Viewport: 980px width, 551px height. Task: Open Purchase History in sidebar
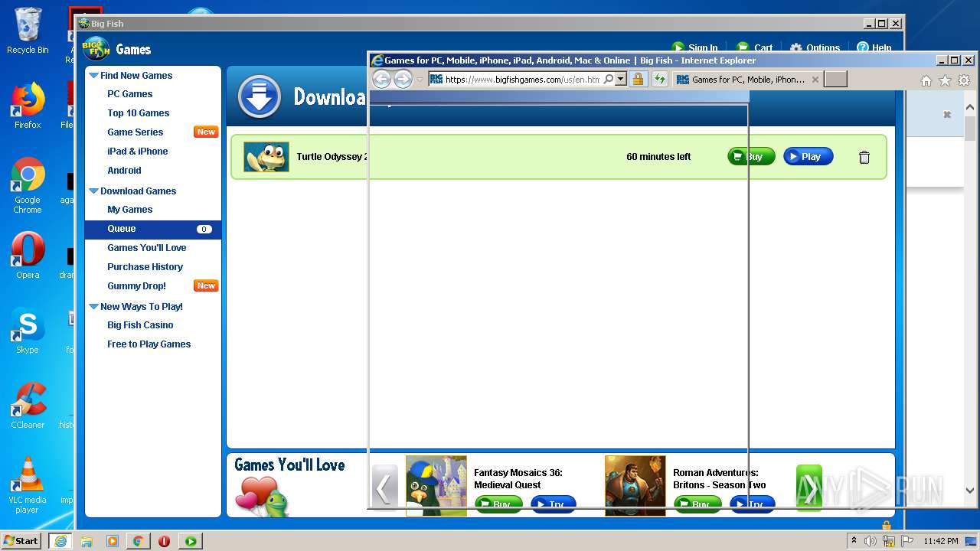click(x=145, y=267)
